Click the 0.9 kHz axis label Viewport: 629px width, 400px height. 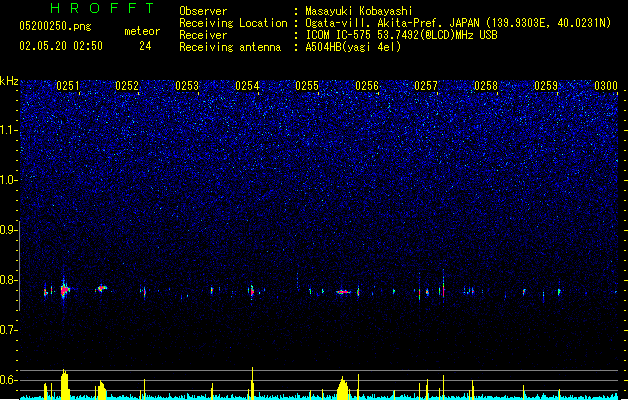(x=8, y=230)
